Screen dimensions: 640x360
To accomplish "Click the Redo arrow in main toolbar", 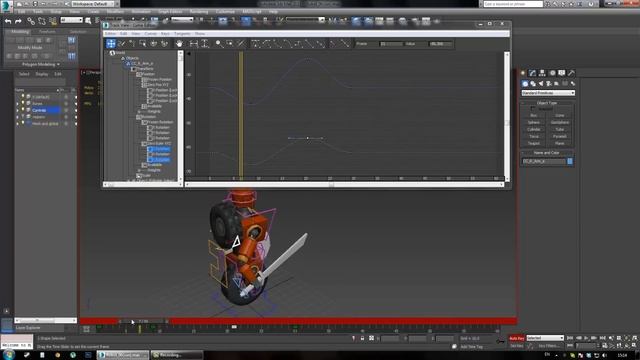I will (x=18, y=21).
